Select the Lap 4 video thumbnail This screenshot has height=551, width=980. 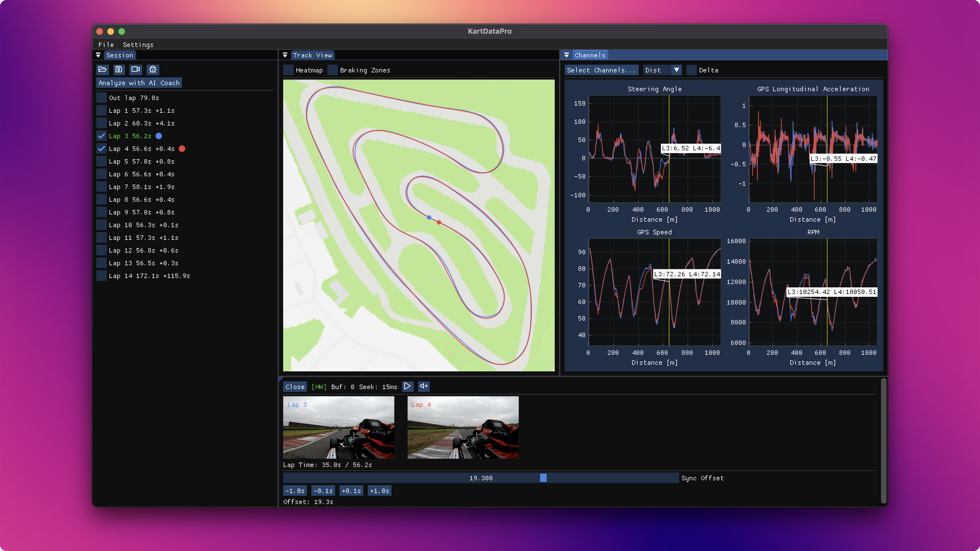tap(463, 428)
